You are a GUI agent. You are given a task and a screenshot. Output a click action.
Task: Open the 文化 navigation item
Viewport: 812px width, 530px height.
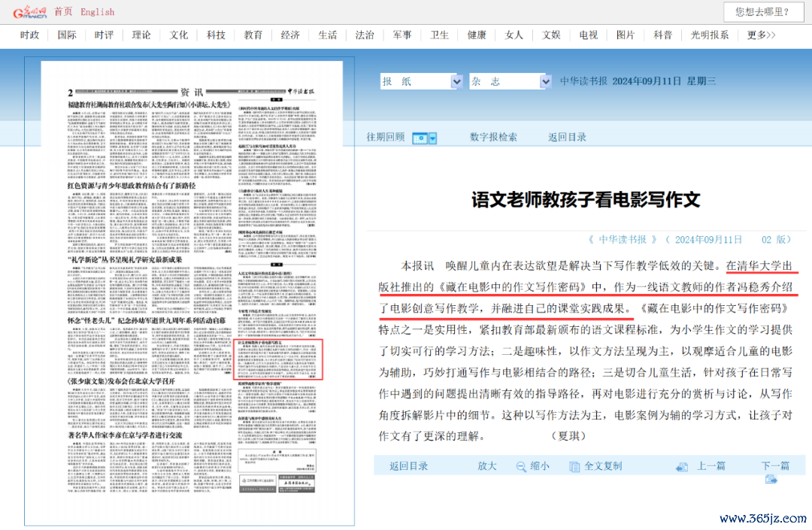pyautogui.click(x=179, y=35)
